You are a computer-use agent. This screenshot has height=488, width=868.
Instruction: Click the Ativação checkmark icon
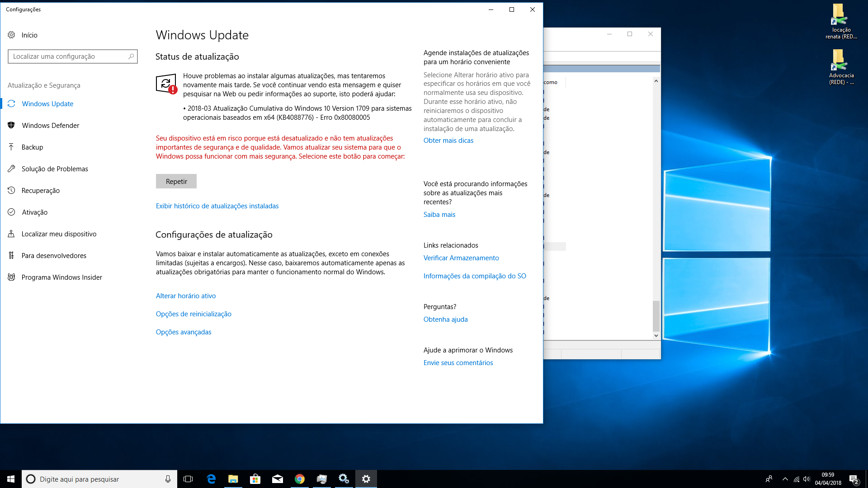pos(11,212)
